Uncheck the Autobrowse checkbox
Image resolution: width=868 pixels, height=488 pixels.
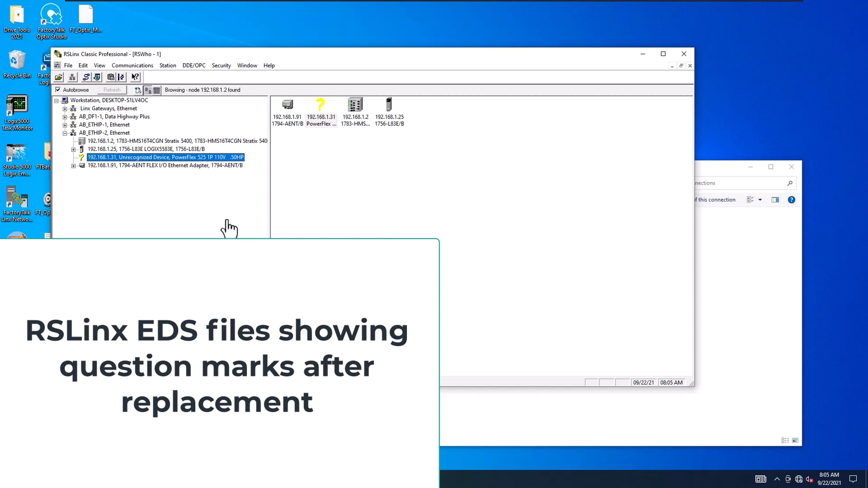[58, 90]
